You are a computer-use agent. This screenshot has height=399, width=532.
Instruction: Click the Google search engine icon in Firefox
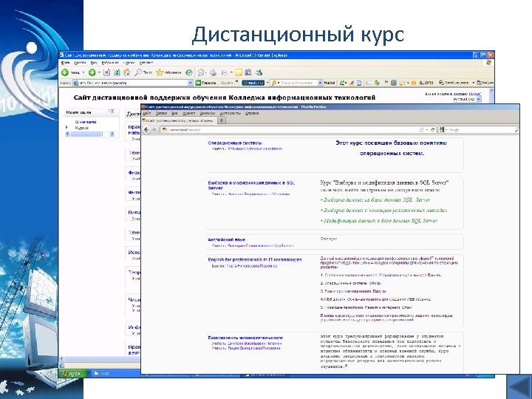tap(442, 129)
